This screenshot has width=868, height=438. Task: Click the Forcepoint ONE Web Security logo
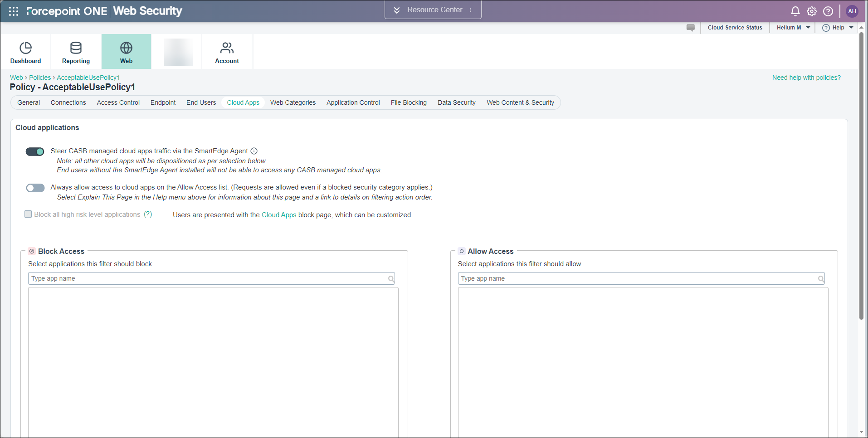pyautogui.click(x=104, y=11)
